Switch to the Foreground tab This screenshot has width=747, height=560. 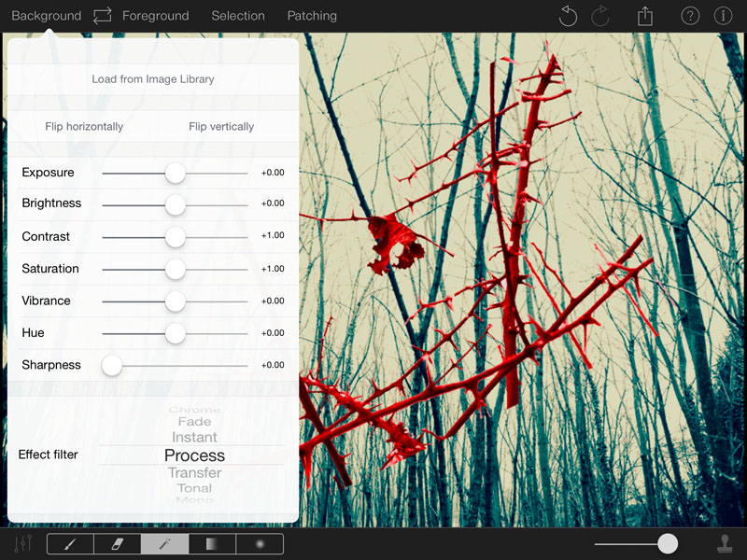156,16
